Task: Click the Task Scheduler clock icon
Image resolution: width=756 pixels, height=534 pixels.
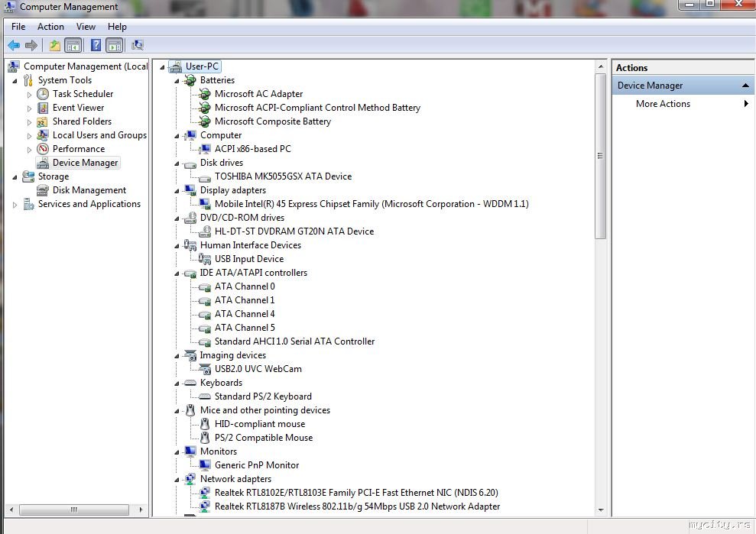Action: pyautogui.click(x=43, y=94)
